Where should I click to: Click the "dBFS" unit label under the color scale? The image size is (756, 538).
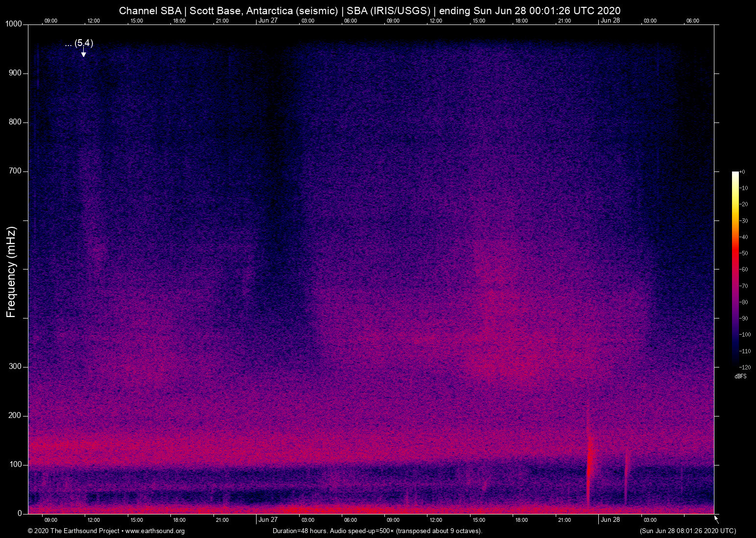740,376
